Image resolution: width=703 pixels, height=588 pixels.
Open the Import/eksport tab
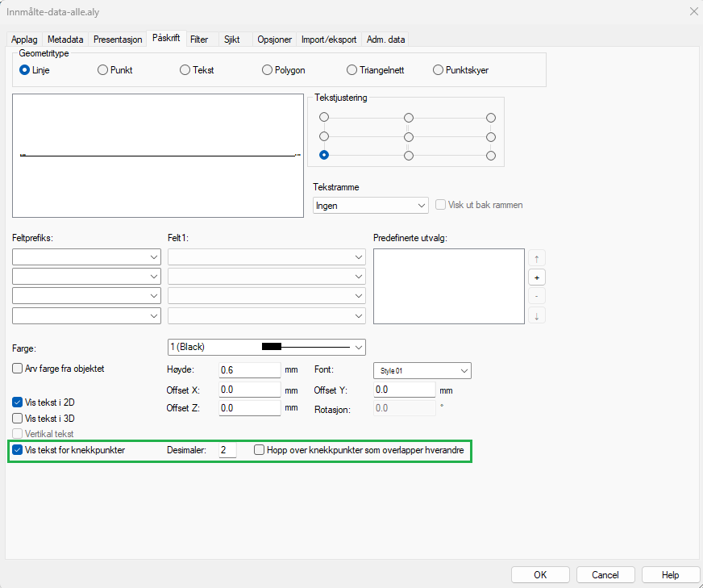point(329,39)
